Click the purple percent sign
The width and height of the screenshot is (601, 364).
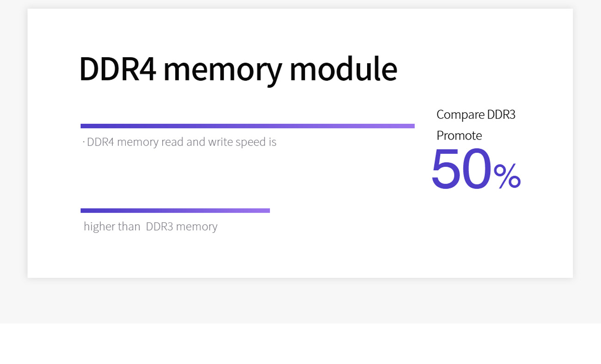point(507,176)
